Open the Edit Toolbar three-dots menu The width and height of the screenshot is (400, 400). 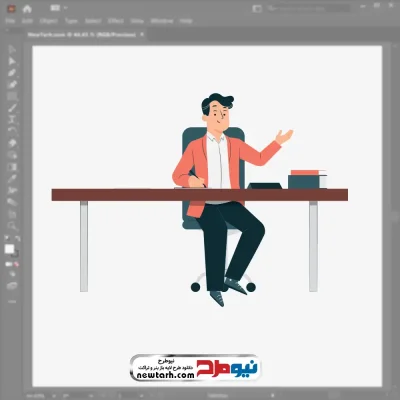pyautogui.click(x=12, y=302)
